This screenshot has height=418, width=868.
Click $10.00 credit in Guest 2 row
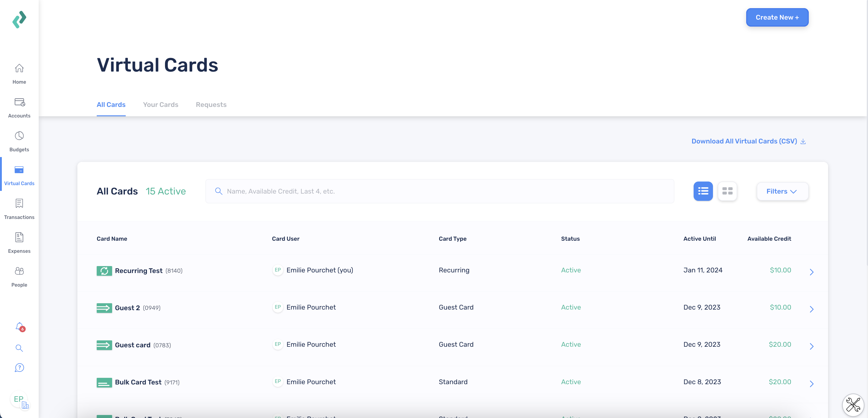pyautogui.click(x=780, y=307)
